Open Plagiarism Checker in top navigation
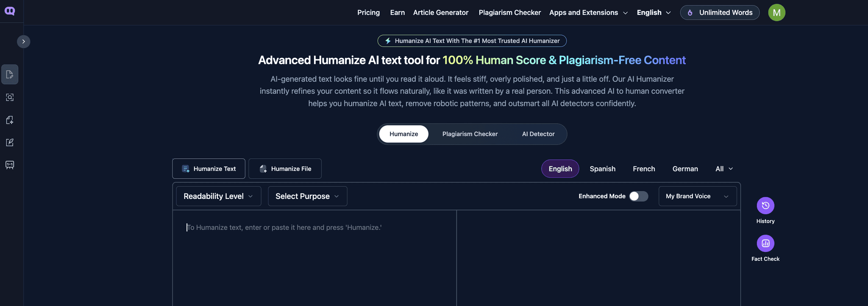This screenshot has width=868, height=306. click(510, 13)
